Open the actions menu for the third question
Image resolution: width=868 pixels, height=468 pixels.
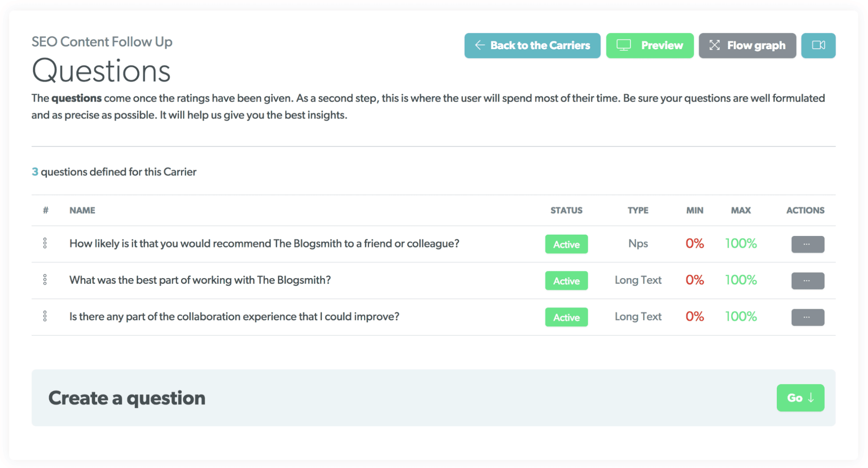808,317
